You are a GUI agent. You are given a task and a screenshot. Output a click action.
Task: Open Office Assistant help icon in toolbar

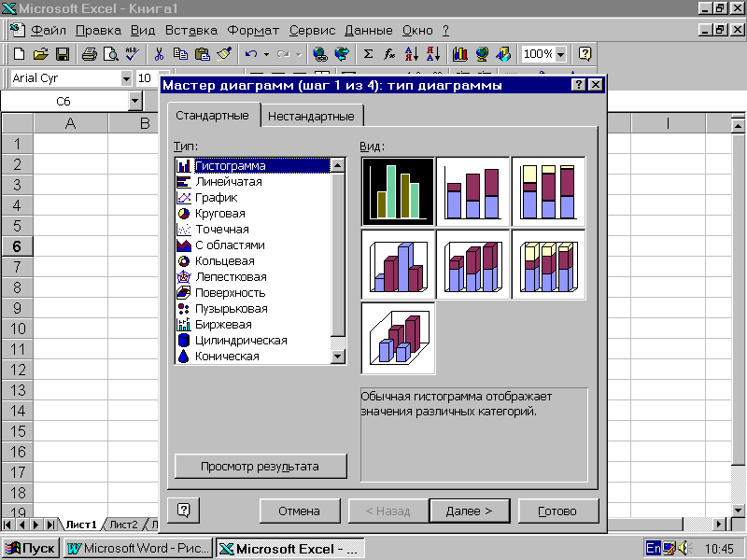point(585,54)
